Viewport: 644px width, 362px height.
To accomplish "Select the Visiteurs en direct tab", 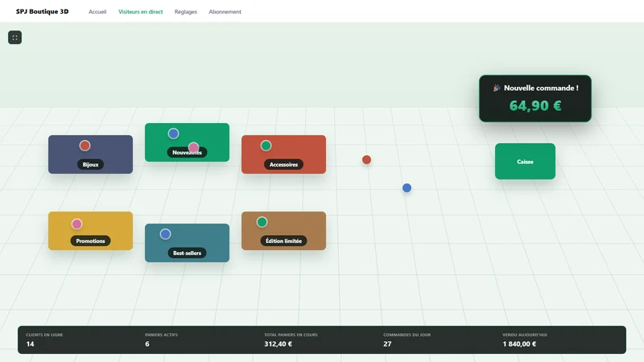I will pos(140,12).
